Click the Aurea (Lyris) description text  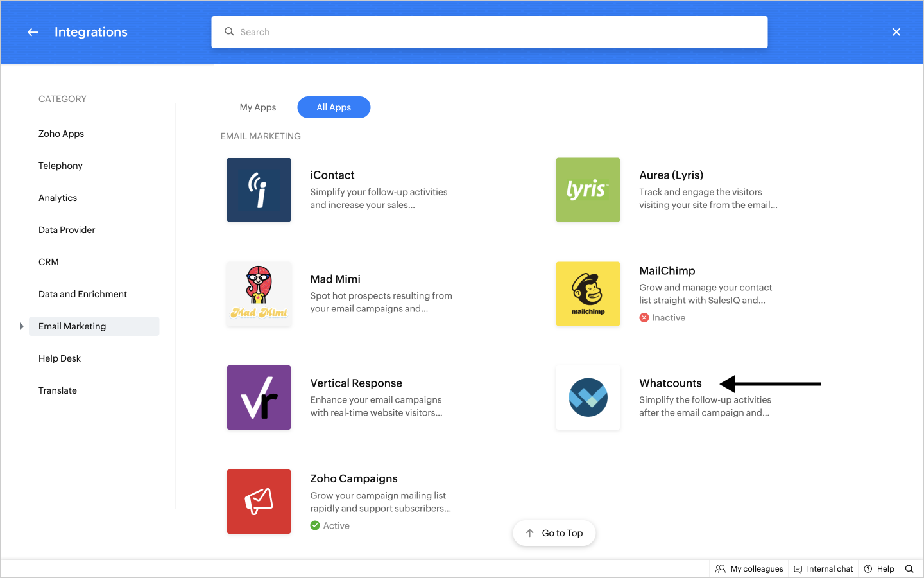pos(708,198)
